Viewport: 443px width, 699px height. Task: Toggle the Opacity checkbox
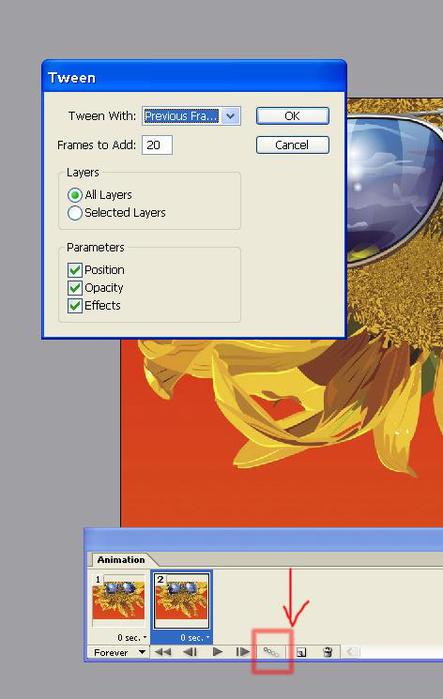tap(74, 288)
